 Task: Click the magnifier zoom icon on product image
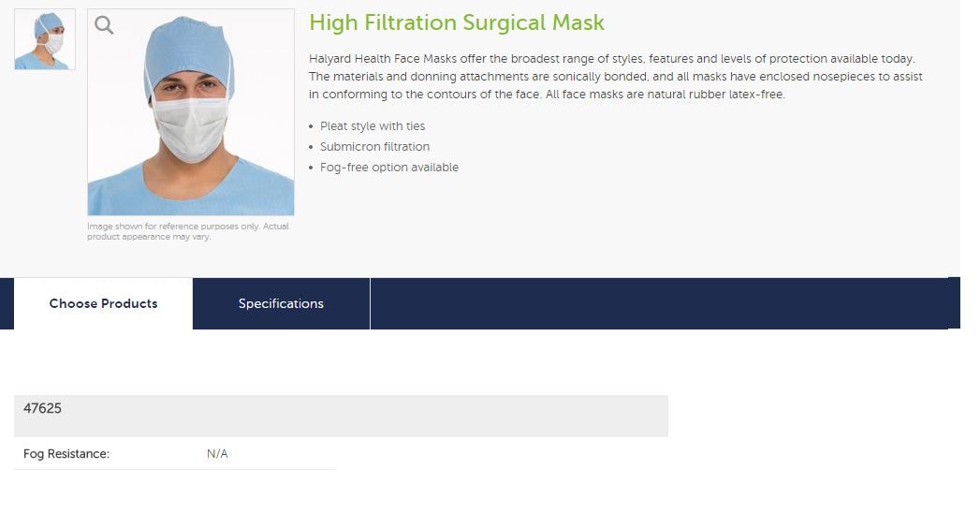coord(104,25)
